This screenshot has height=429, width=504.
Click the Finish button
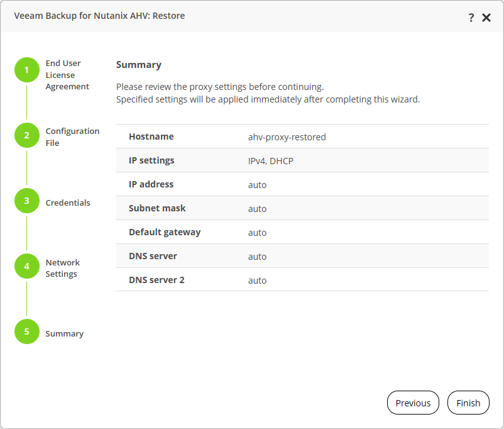tap(468, 403)
